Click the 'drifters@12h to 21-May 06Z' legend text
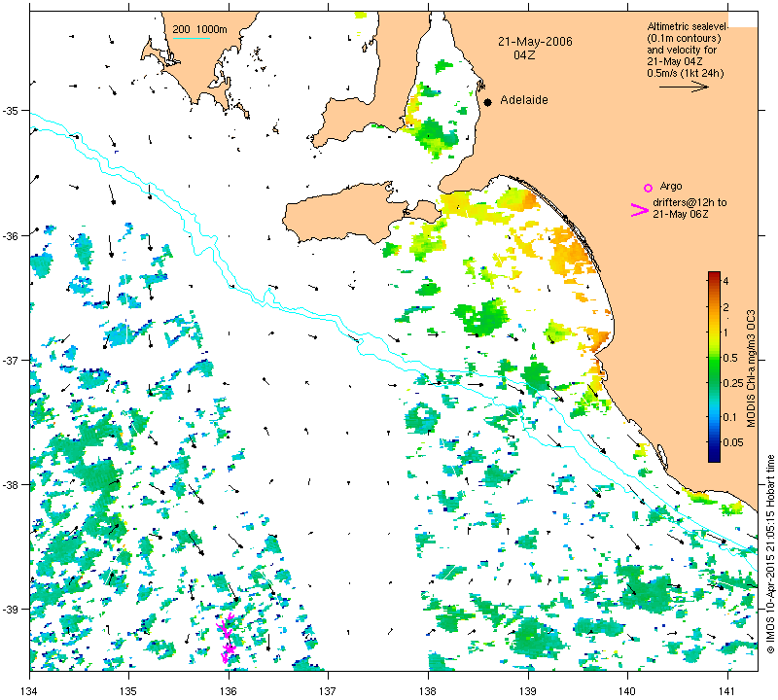This screenshot has height=700, width=778. (x=690, y=208)
